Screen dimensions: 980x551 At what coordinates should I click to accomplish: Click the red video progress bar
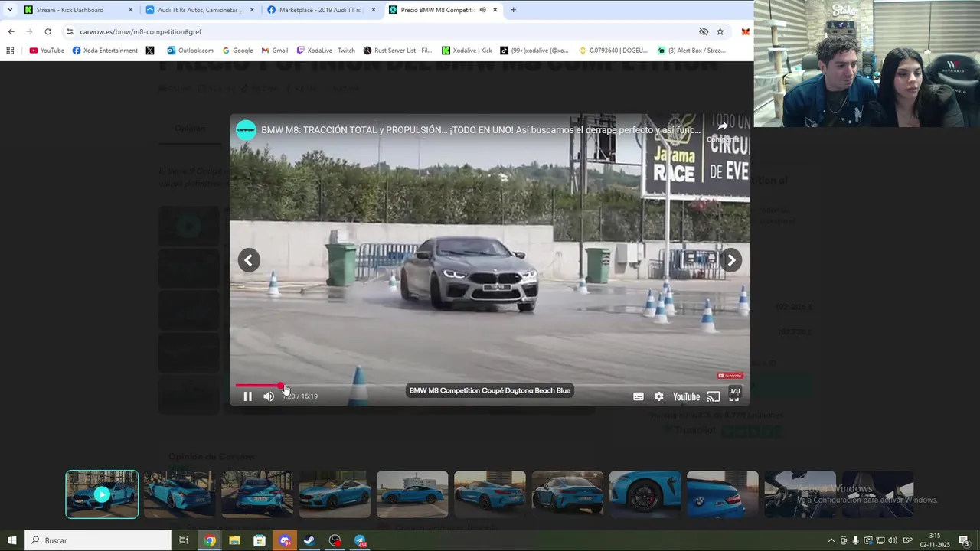point(259,386)
